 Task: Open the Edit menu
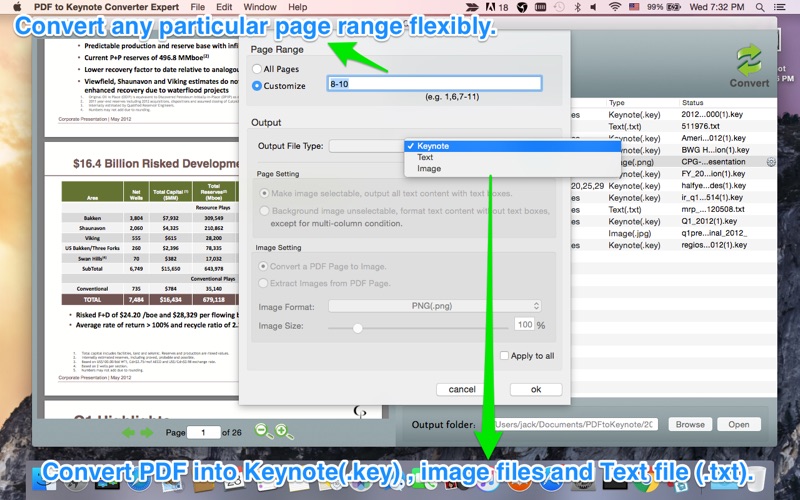coord(224,7)
